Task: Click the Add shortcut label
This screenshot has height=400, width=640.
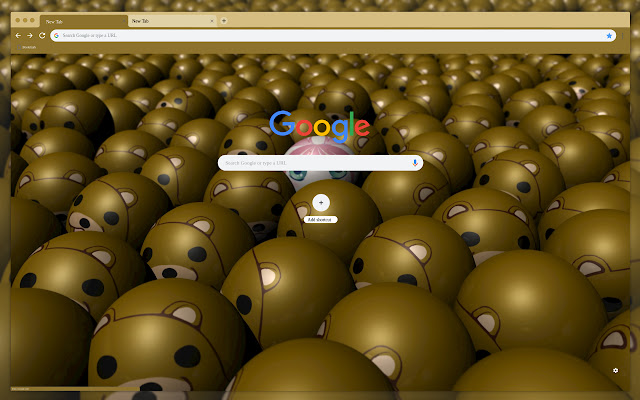Action: pyautogui.click(x=320, y=220)
